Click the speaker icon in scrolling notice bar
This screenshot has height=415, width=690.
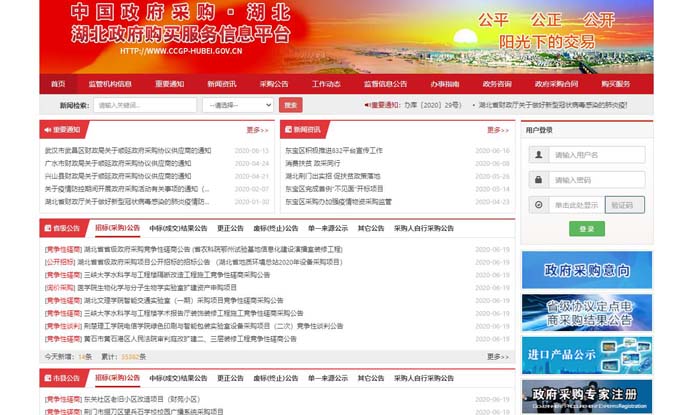click(x=367, y=105)
